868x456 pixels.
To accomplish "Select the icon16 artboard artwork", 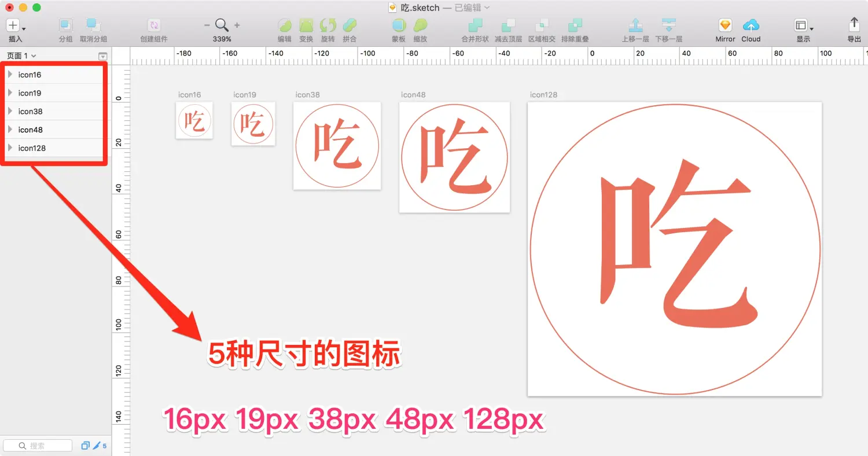I will click(x=194, y=120).
